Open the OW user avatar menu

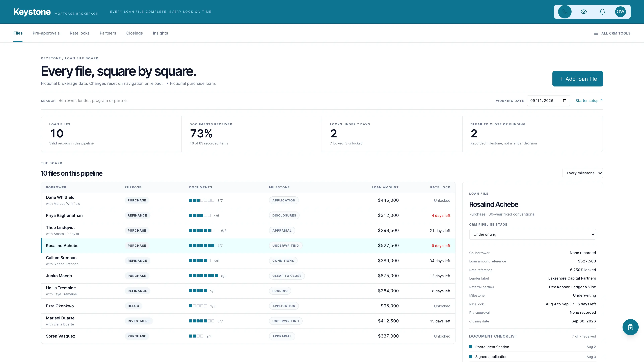(x=620, y=12)
